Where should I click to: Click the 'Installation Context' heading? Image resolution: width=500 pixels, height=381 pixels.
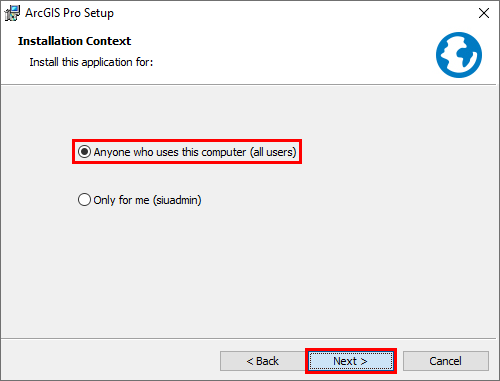[74, 41]
